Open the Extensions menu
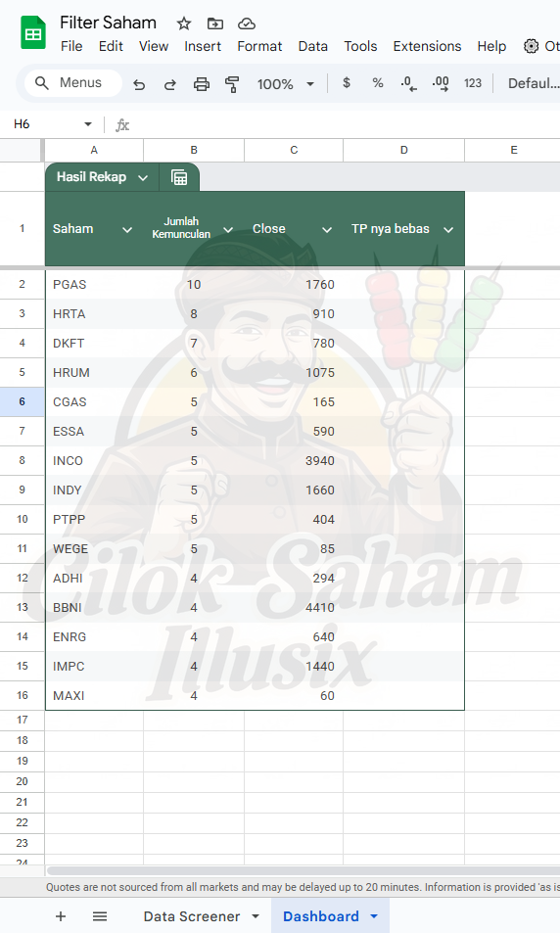Screen dimensions: 560x933 point(427,46)
